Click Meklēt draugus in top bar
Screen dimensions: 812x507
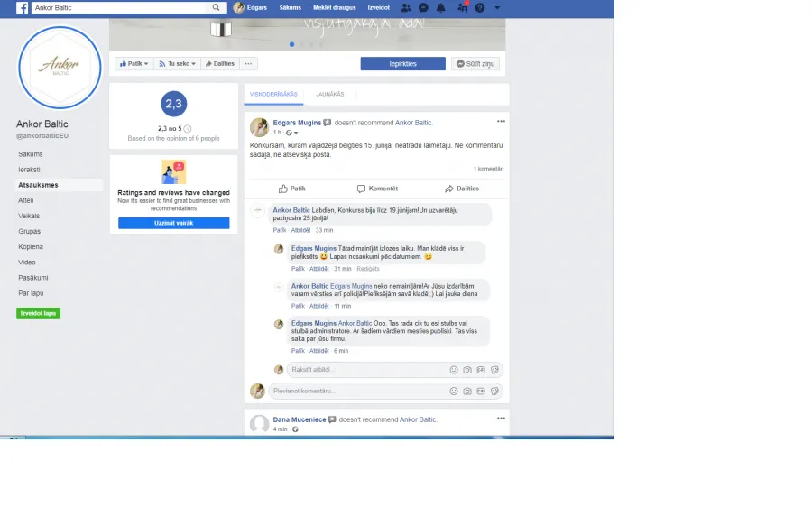pos(335,8)
